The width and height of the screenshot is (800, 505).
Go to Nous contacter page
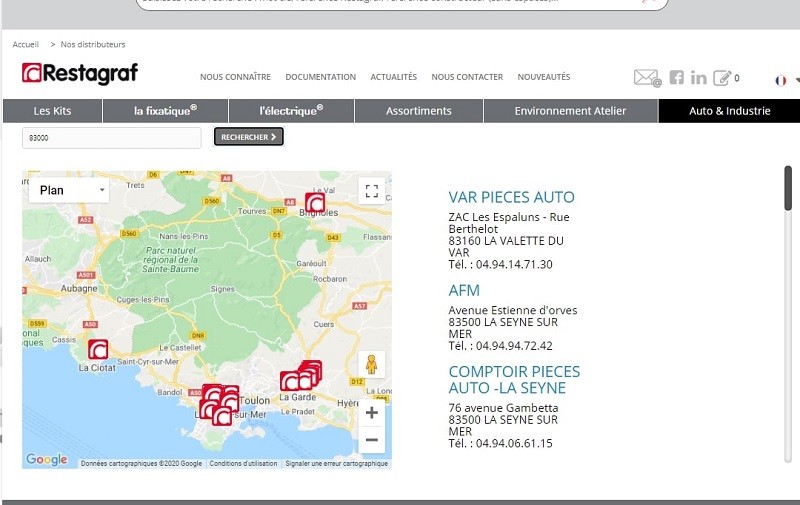[467, 77]
